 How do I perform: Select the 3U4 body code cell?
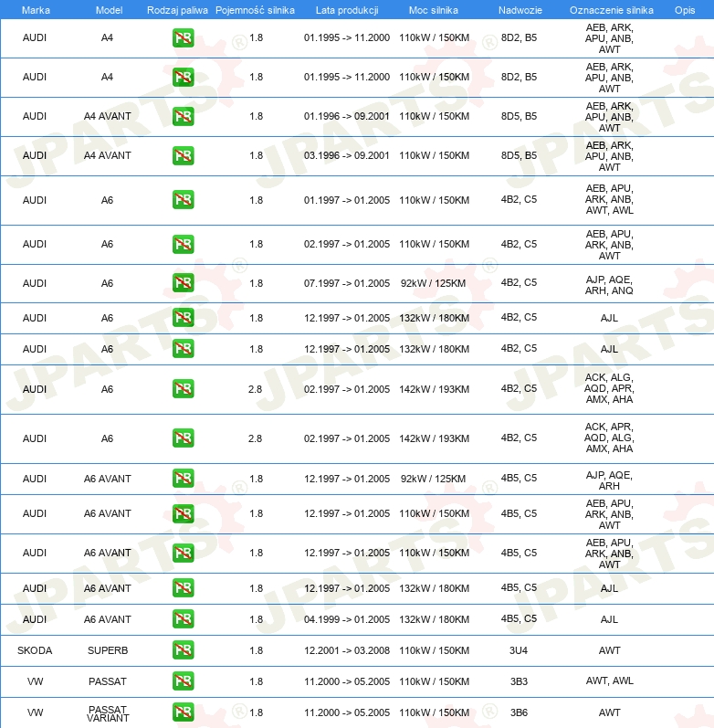[x=519, y=650]
